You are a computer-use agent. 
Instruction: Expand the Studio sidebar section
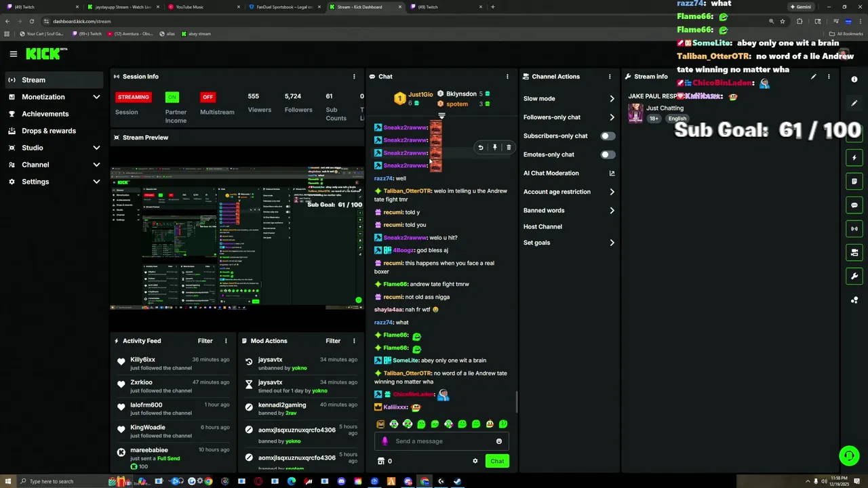96,148
